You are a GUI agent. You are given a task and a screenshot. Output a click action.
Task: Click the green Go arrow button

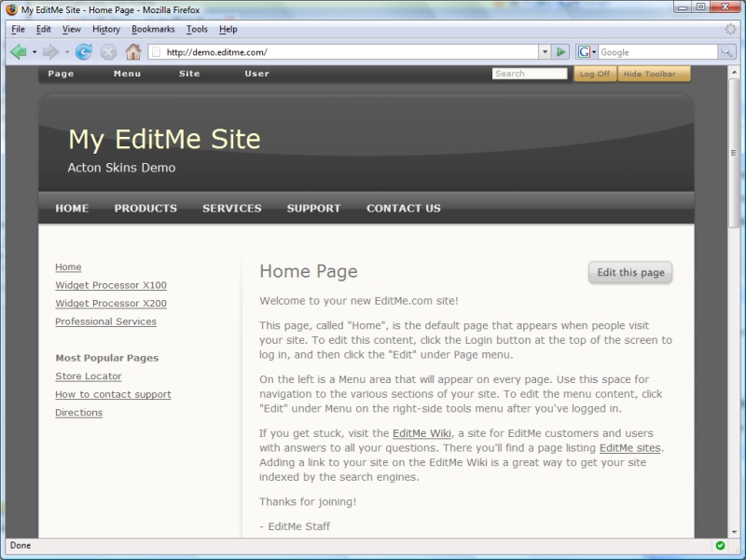[561, 52]
